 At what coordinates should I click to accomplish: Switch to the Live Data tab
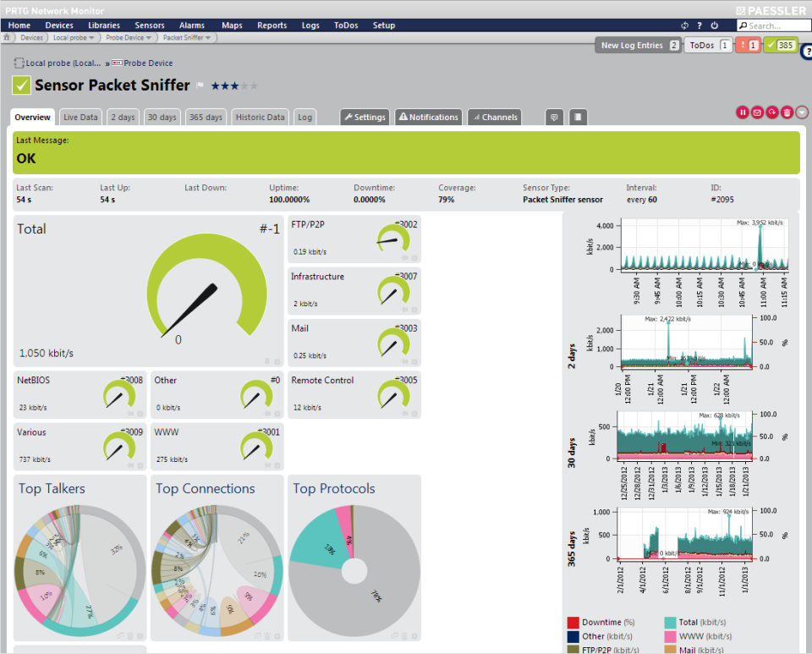point(80,117)
